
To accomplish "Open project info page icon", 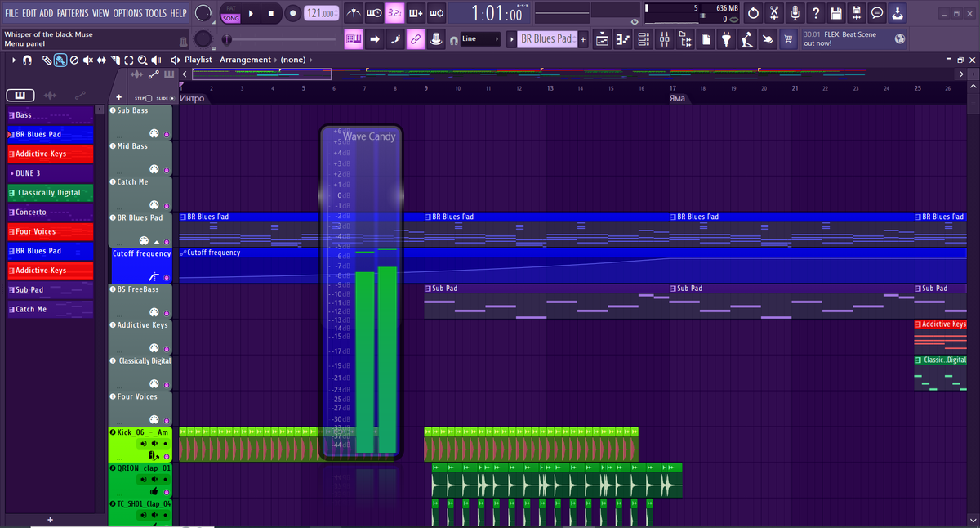I will tap(706, 38).
